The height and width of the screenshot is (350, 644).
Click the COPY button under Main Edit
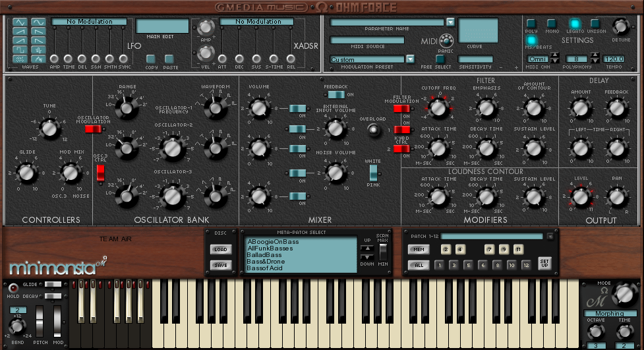tap(151, 59)
